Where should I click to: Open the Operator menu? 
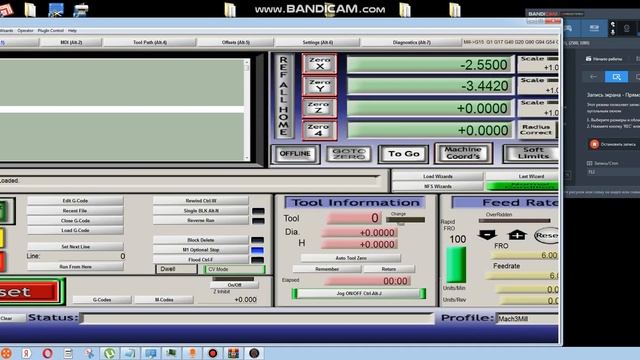[x=25, y=31]
